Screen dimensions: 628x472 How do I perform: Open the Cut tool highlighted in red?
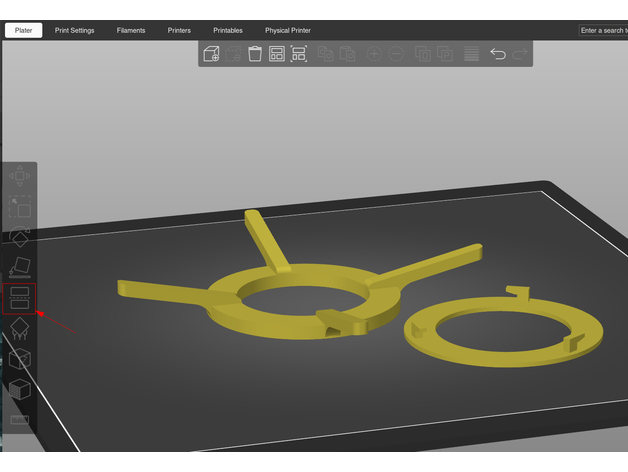point(20,298)
